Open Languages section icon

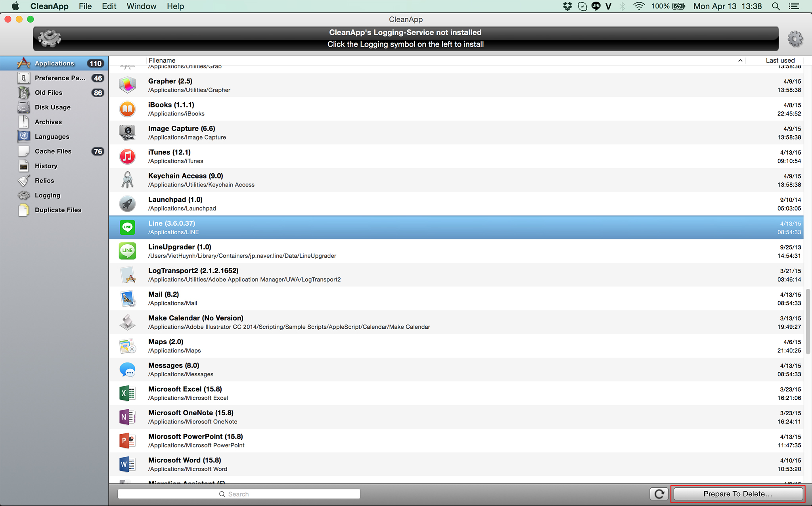(x=24, y=137)
